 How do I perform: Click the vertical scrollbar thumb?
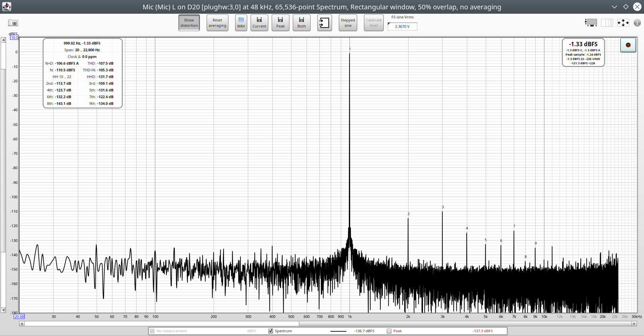click(x=3, y=160)
